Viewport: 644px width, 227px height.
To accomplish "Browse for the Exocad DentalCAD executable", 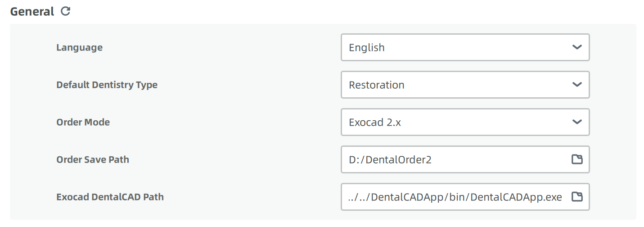I will 577,196.
